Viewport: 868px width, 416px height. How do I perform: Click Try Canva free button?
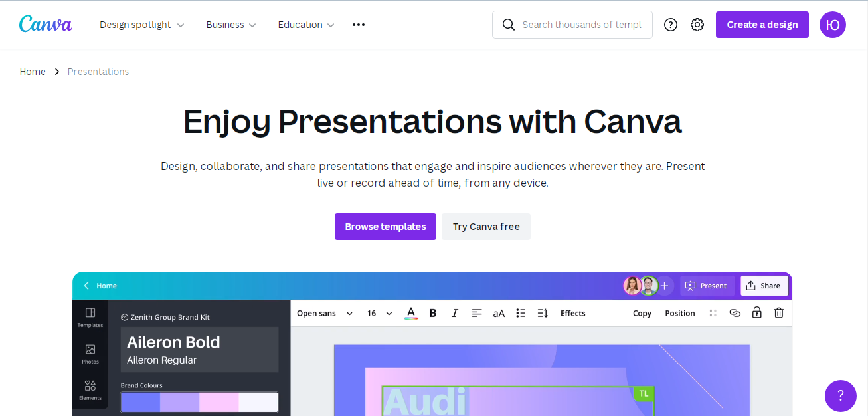click(486, 227)
